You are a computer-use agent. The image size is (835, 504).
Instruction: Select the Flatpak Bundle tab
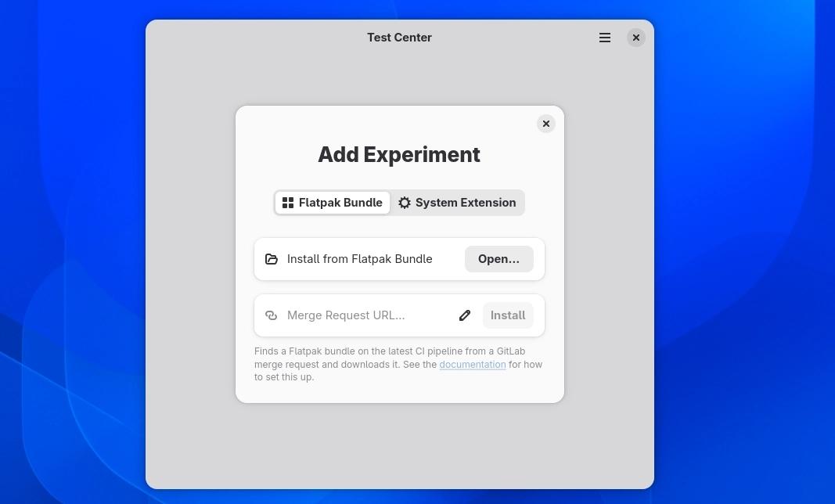(x=333, y=203)
